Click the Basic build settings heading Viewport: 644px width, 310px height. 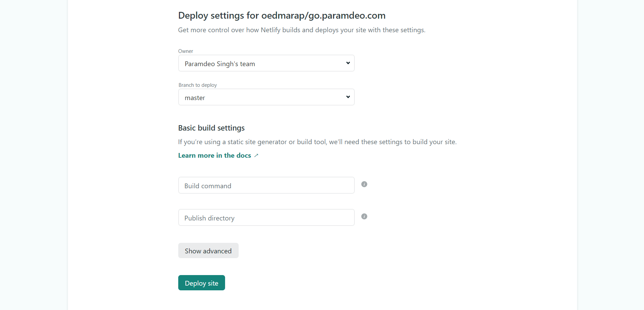211,128
